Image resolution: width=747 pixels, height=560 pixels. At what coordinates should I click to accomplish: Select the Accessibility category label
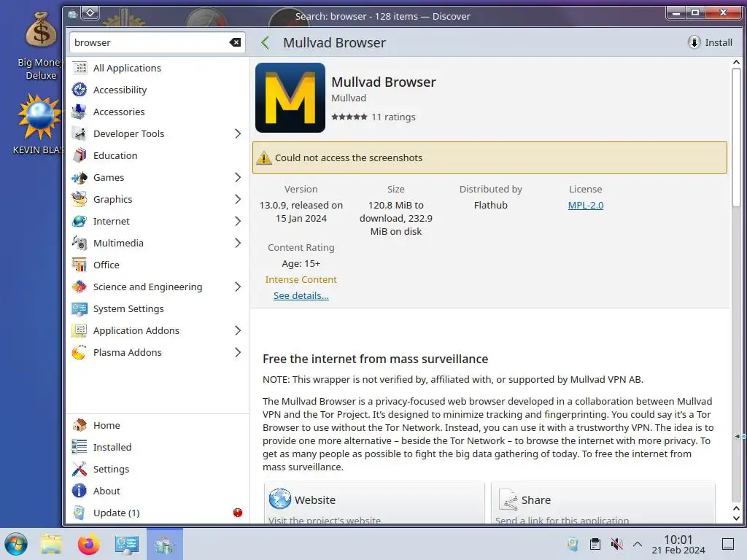coord(120,90)
